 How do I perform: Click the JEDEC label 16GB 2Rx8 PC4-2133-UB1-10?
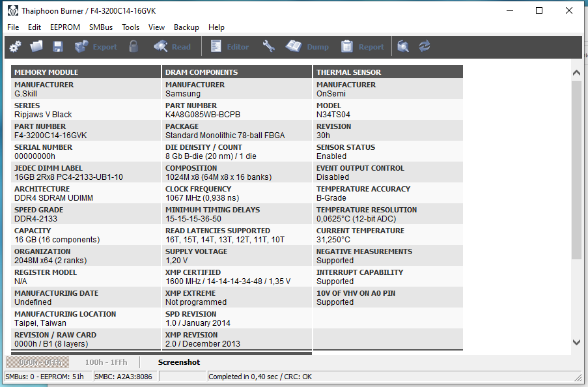tap(68, 177)
